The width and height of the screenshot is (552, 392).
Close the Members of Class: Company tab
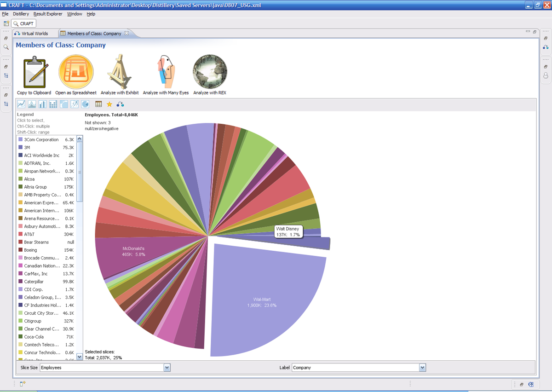pyautogui.click(x=127, y=33)
